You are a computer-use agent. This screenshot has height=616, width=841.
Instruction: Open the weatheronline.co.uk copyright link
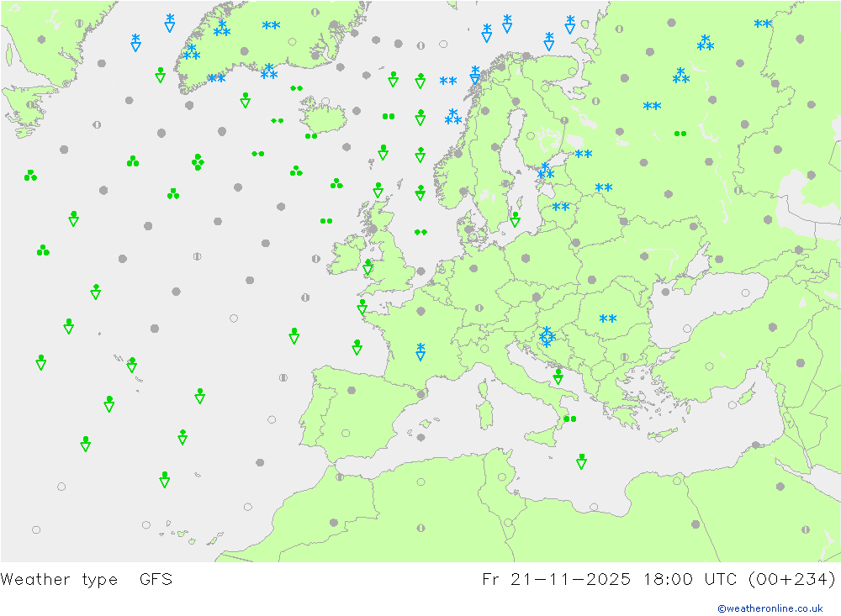(770, 608)
